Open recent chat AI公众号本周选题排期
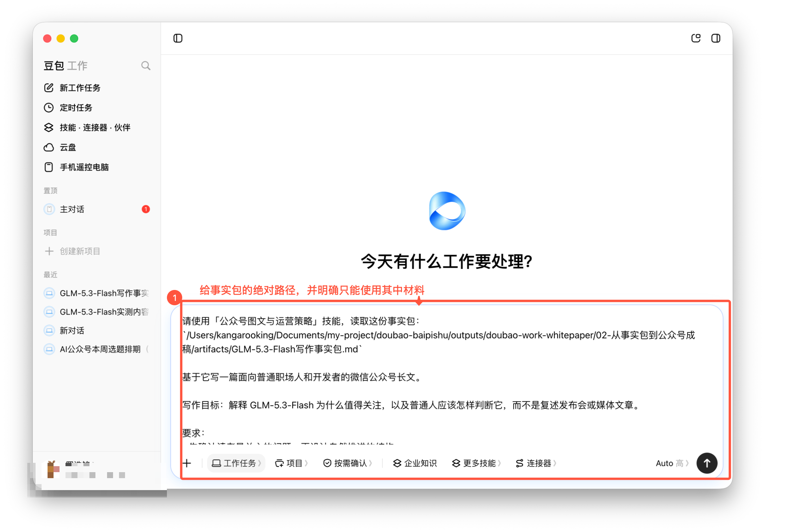The image size is (798, 532). pyautogui.click(x=97, y=349)
